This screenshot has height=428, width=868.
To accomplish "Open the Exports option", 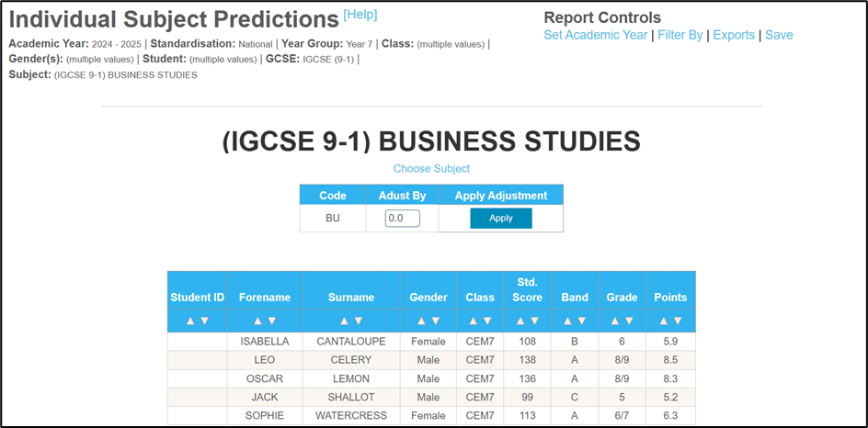I will pos(734,35).
